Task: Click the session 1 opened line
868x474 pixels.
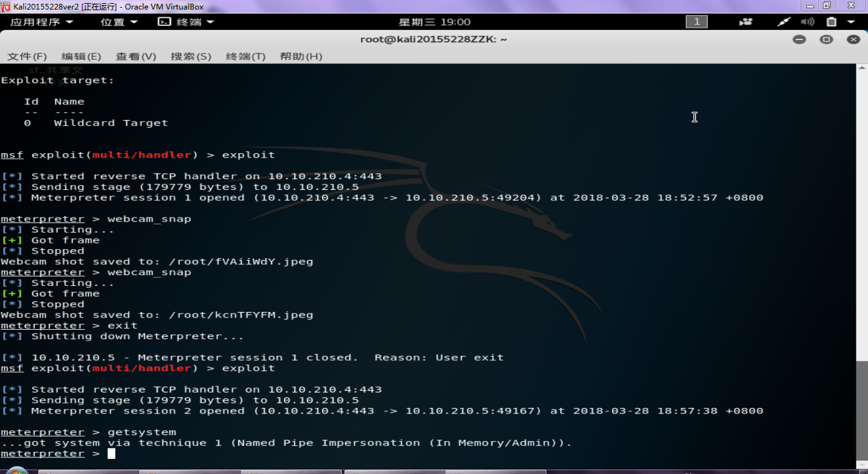Action: [382, 198]
